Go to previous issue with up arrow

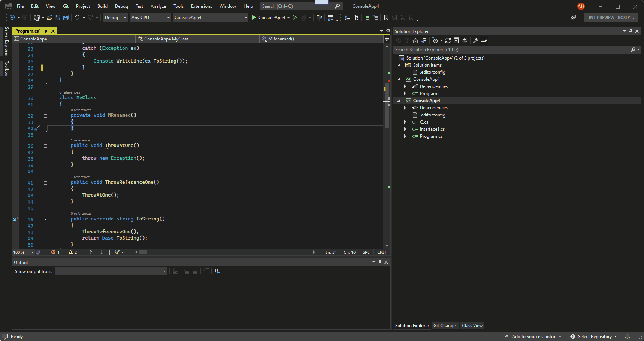91,252
